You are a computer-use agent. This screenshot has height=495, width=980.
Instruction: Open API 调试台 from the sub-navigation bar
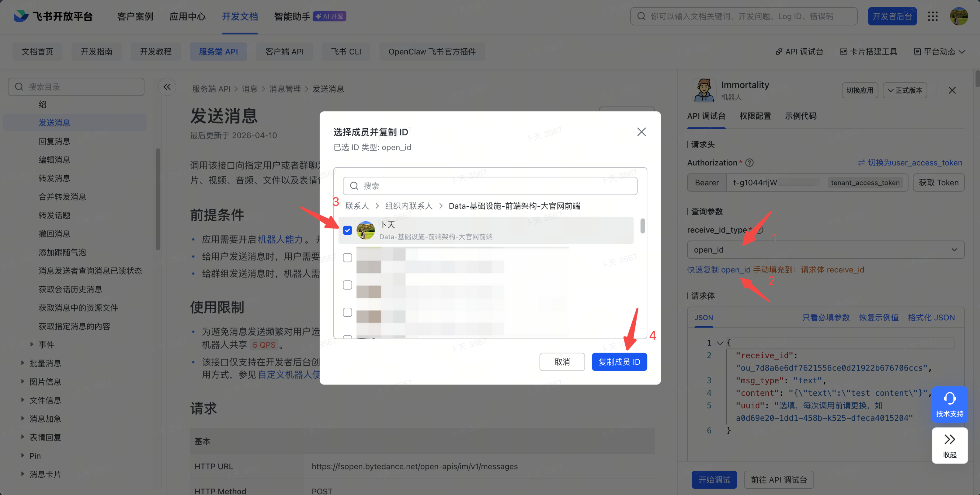pyautogui.click(x=799, y=51)
